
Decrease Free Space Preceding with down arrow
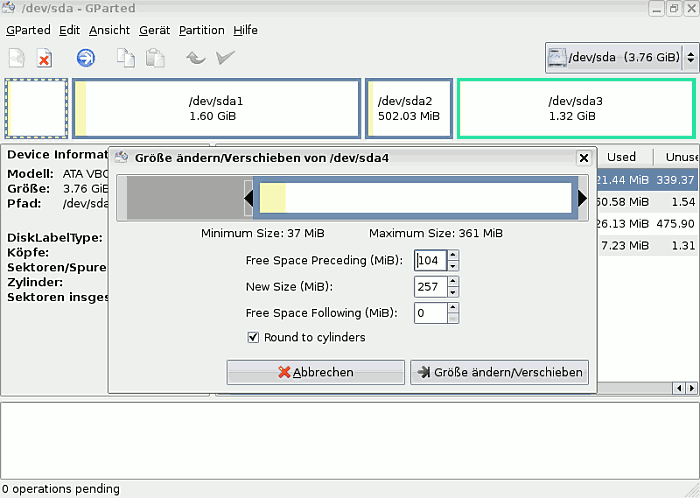[x=453, y=266]
